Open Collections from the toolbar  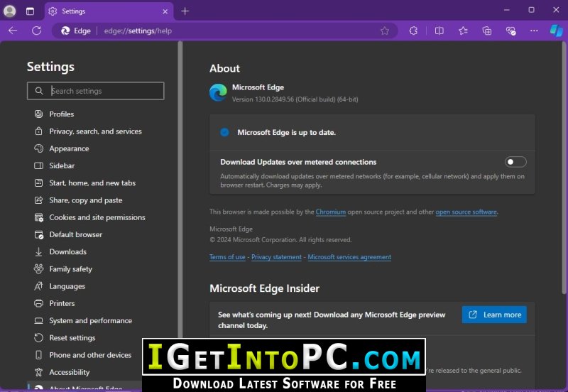[486, 31]
